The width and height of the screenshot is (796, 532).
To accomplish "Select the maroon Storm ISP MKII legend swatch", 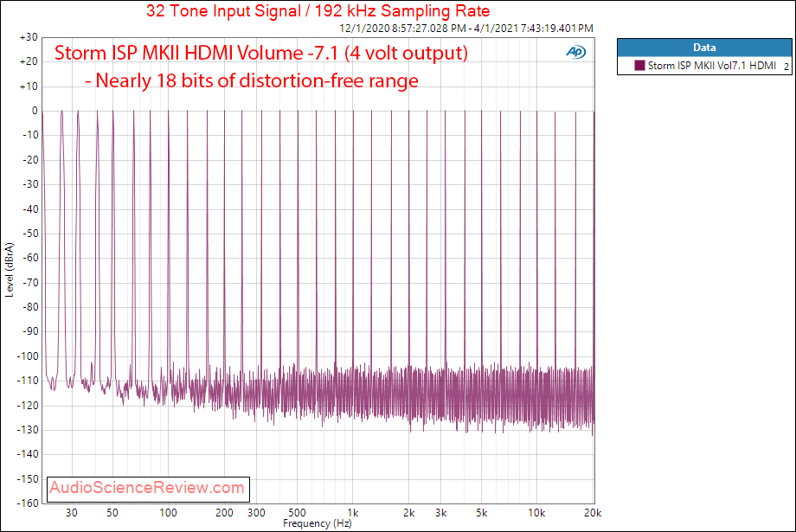I will coord(639,66).
